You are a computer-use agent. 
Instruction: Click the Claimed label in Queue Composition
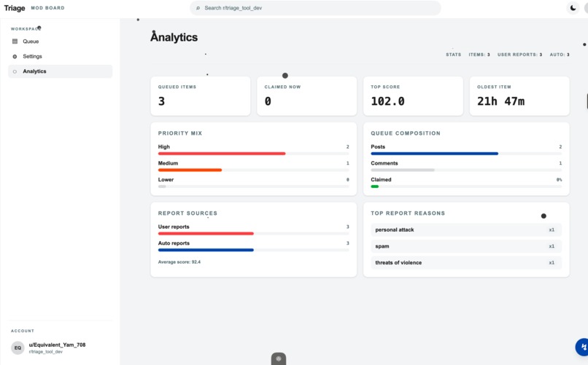[x=381, y=180]
